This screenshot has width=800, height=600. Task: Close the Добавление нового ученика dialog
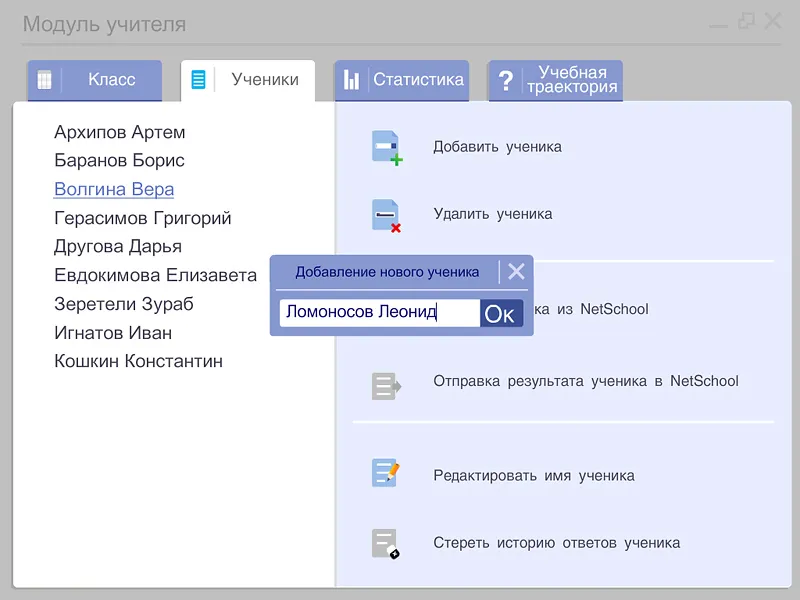(x=516, y=270)
